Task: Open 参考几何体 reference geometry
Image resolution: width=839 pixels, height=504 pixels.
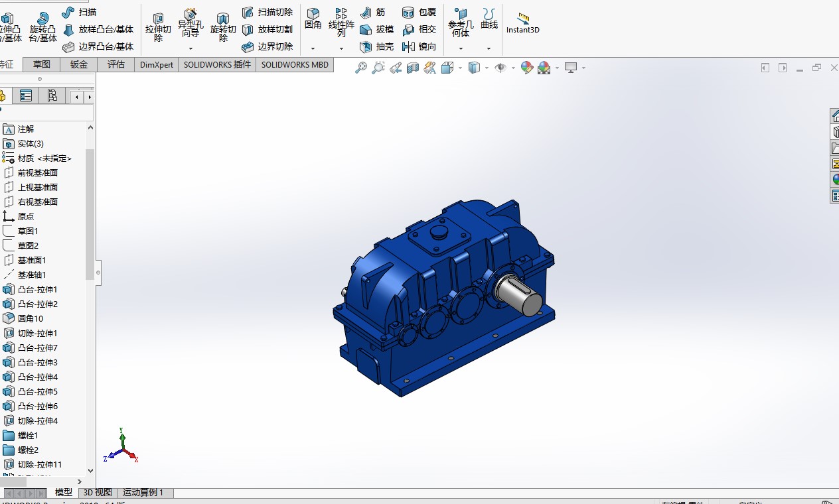Action: (x=461, y=23)
